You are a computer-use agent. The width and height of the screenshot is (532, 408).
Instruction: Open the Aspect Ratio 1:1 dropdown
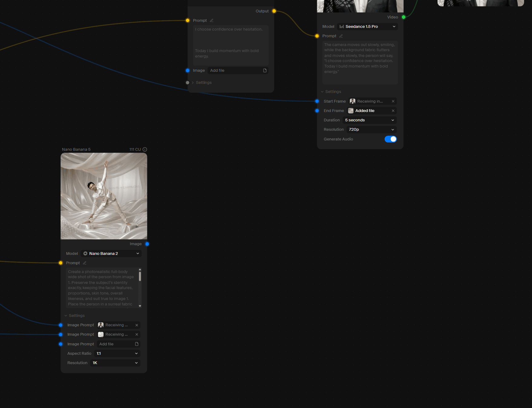pyautogui.click(x=117, y=354)
